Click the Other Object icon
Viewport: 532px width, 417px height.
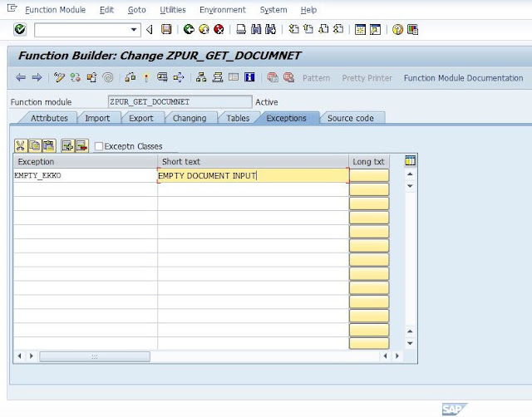click(x=91, y=77)
